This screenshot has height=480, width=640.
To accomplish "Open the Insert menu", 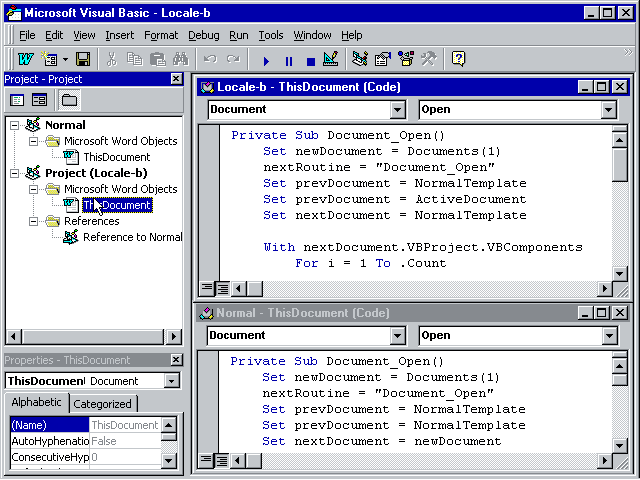I will pos(119,36).
